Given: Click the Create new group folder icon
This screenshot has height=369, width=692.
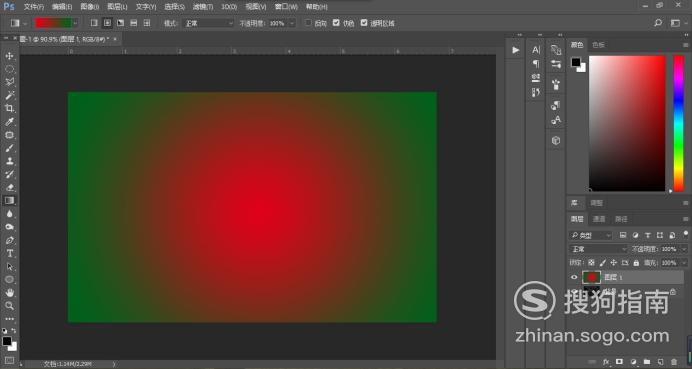Looking at the screenshot, I should tap(647, 361).
